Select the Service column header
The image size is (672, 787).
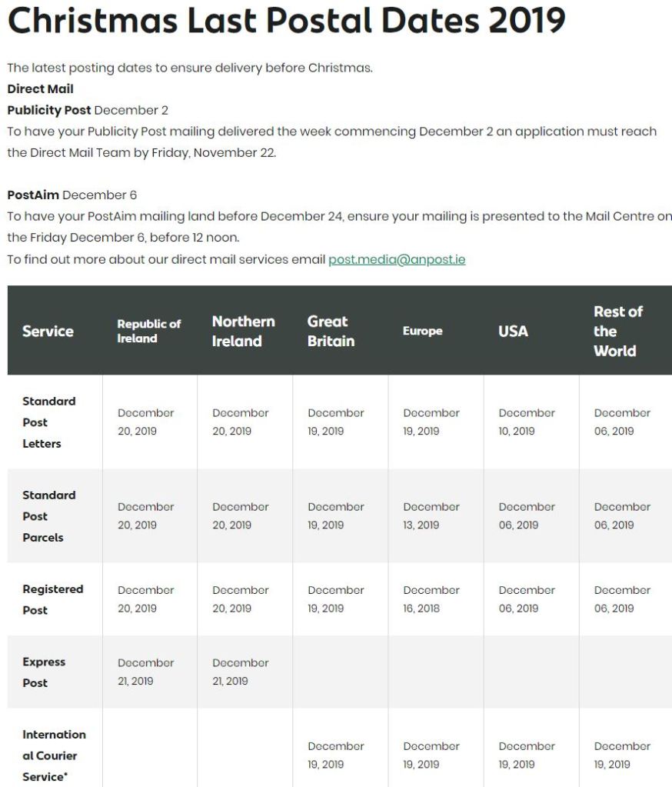coord(48,332)
